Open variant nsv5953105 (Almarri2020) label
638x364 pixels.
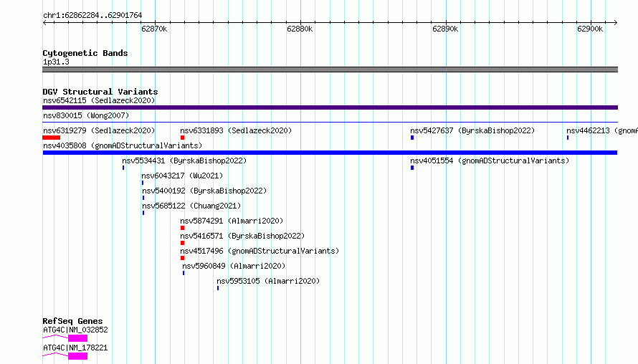(x=268, y=281)
